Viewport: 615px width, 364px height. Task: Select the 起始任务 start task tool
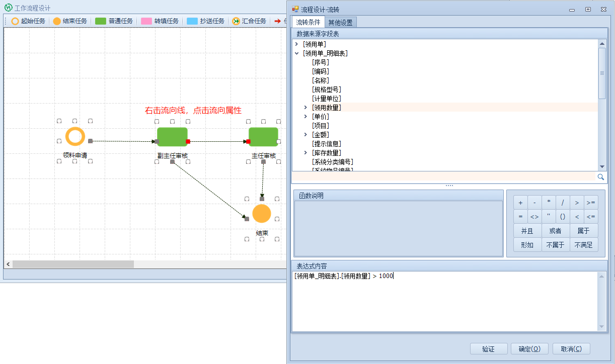click(29, 21)
